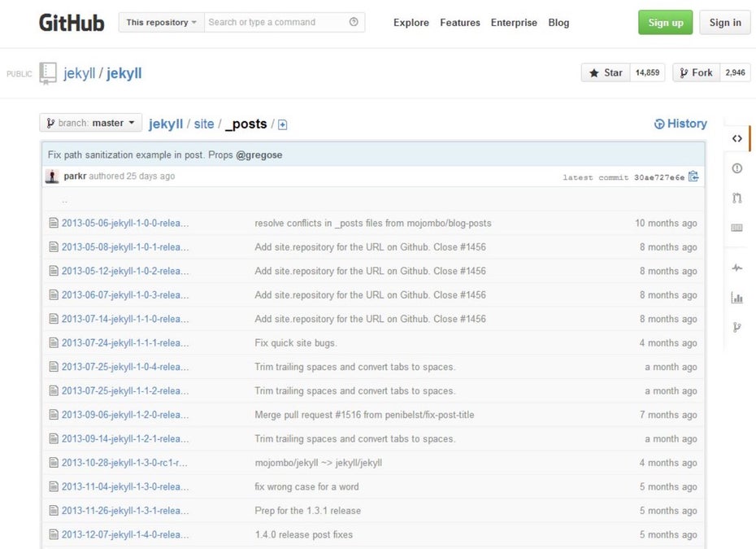756x549 pixels.
Task: Open file 2013-06-07-jekyll-1-0-3-relea...
Action: click(x=125, y=294)
